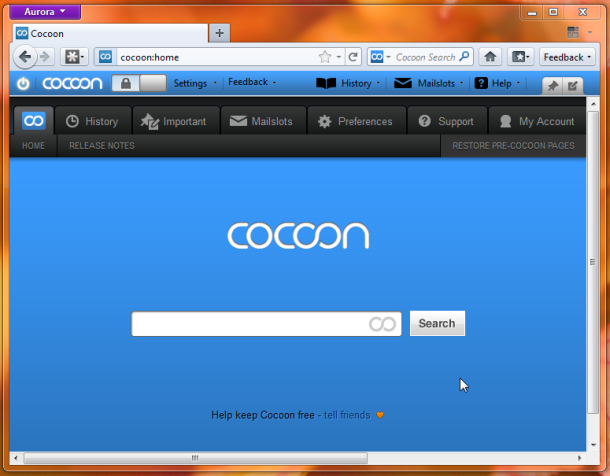The height and width of the screenshot is (476, 610).
Task: Click the Cocoon power icon
Action: (23, 83)
